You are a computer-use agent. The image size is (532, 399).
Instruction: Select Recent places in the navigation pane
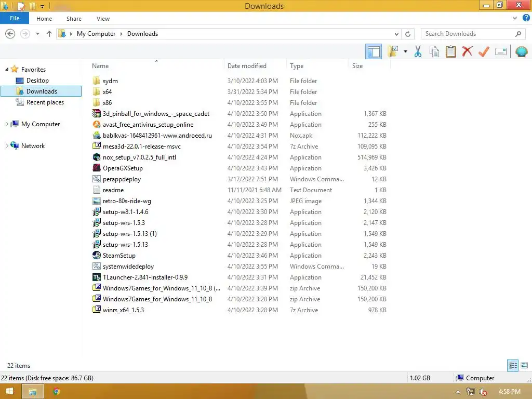click(x=45, y=102)
